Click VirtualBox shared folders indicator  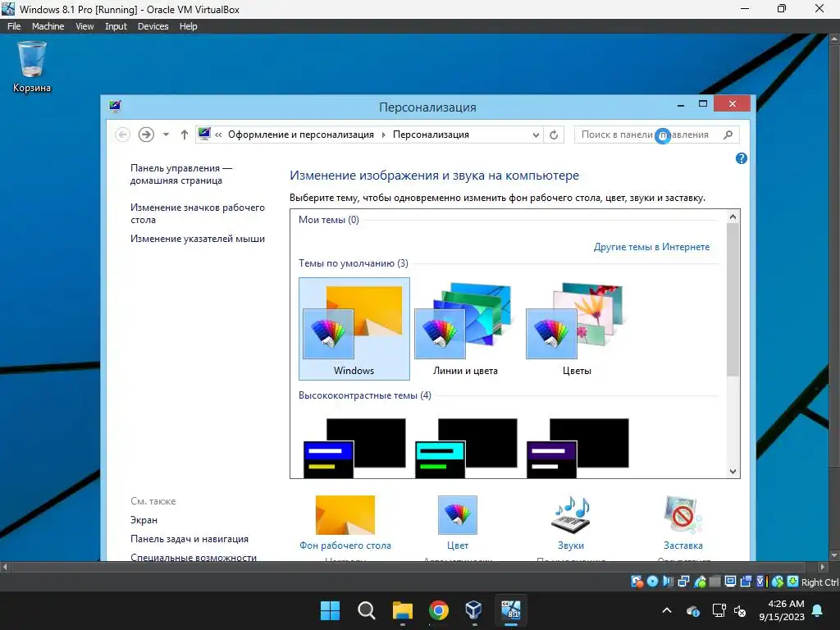[714, 582]
